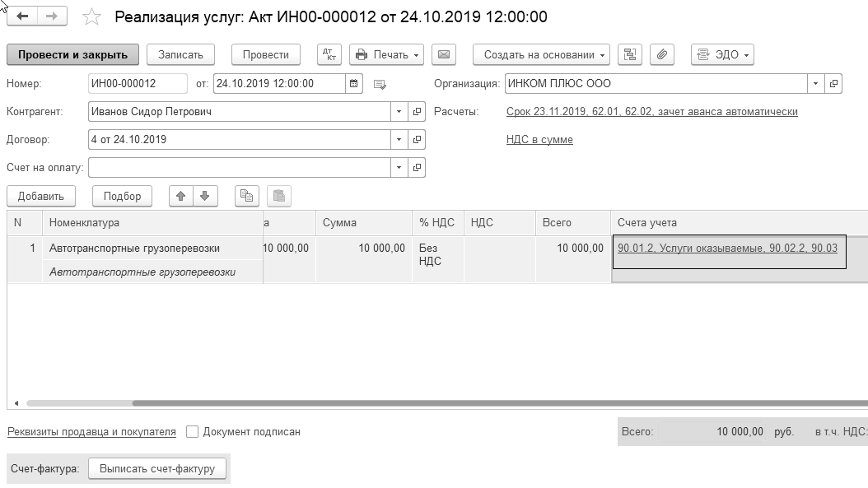Select Сумма cell 10 000,00
This screenshot has height=488, width=868.
click(x=364, y=259)
